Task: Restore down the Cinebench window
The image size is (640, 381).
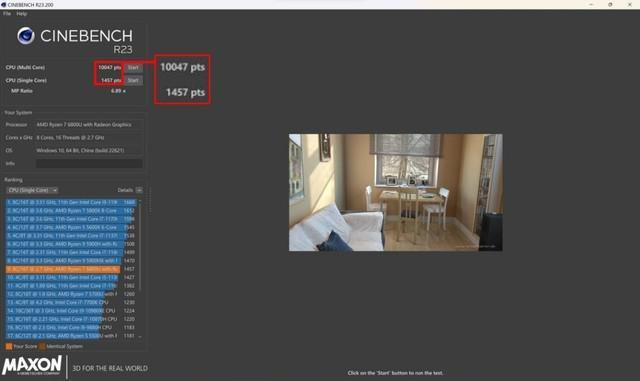Action: [x=610, y=4]
